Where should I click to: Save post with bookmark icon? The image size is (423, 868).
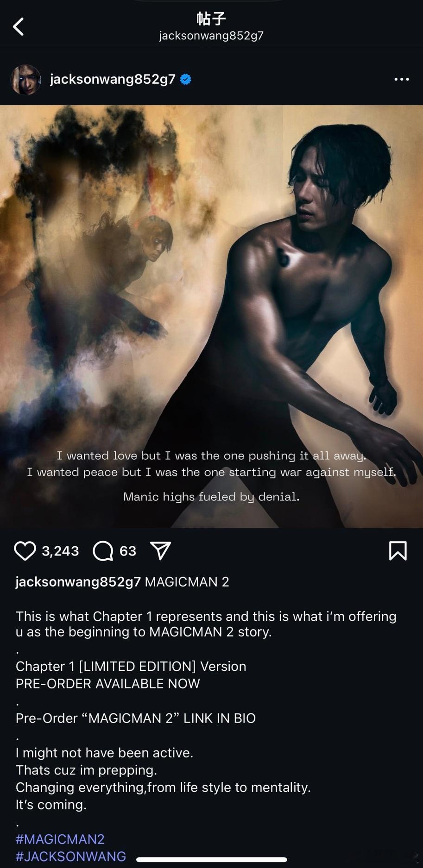click(x=398, y=551)
